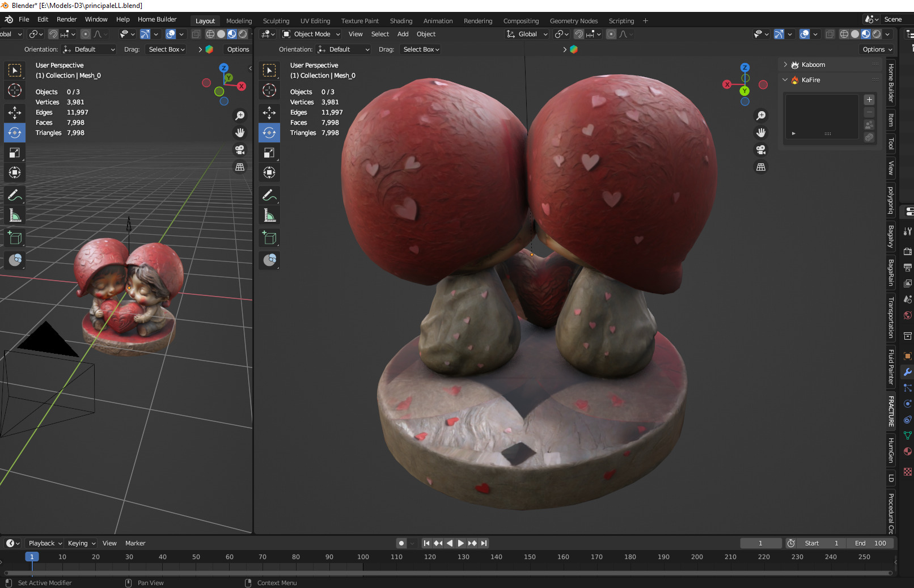Open the Modifier properties wrench icon
The width and height of the screenshot is (914, 588).
coord(908,372)
